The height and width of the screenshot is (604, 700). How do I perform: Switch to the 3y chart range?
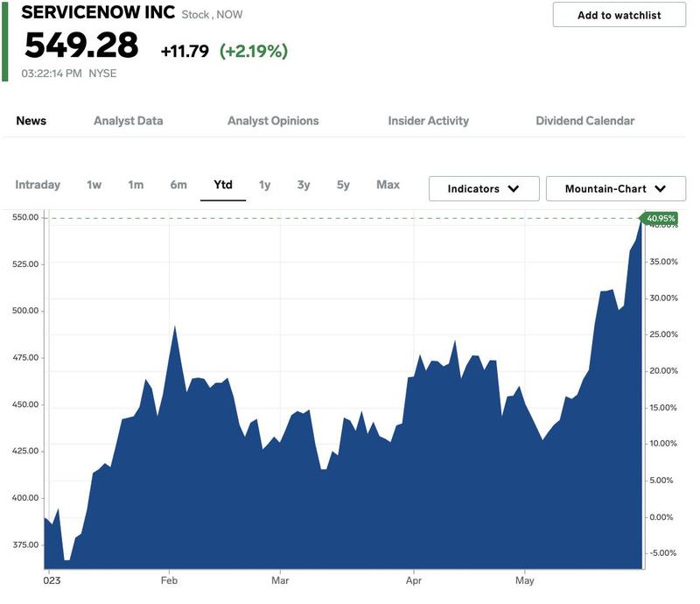tap(304, 185)
